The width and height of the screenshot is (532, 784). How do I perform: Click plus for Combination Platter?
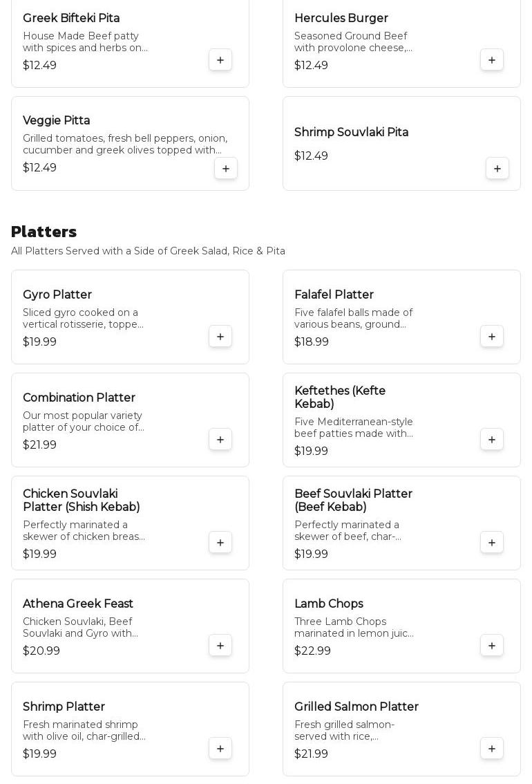[x=220, y=440]
